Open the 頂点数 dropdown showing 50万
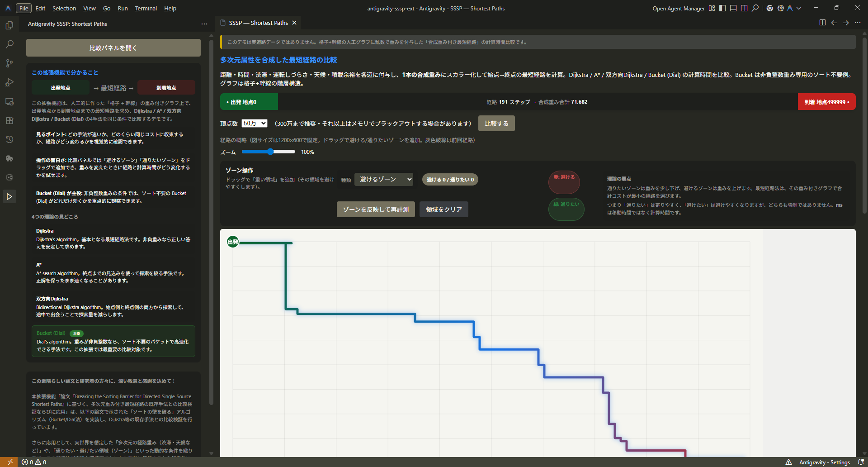The width and height of the screenshot is (868, 467). click(254, 123)
